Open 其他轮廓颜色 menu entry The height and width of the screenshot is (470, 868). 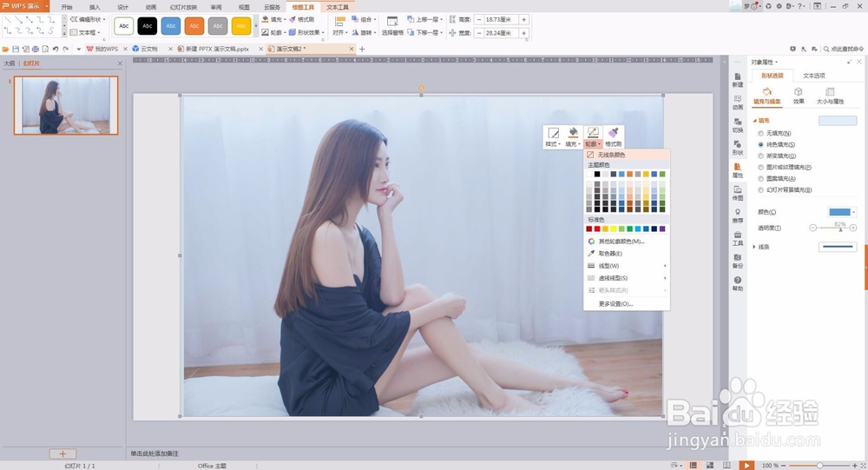[627, 242]
